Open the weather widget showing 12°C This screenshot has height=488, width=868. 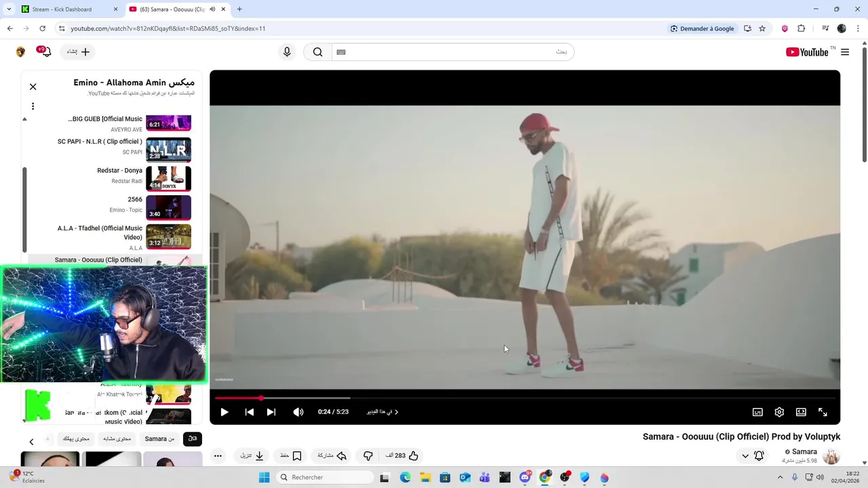click(x=26, y=477)
